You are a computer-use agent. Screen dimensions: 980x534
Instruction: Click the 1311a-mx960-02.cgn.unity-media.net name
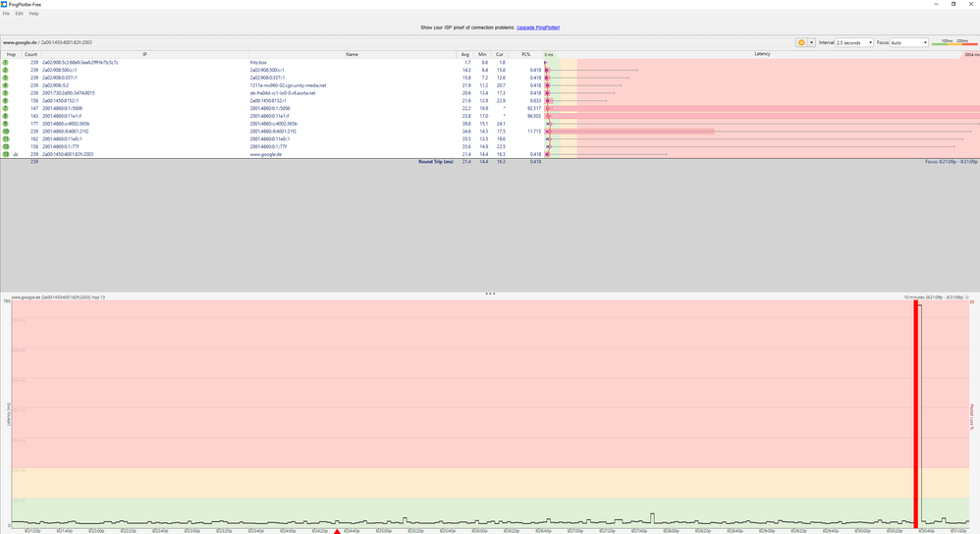click(288, 85)
